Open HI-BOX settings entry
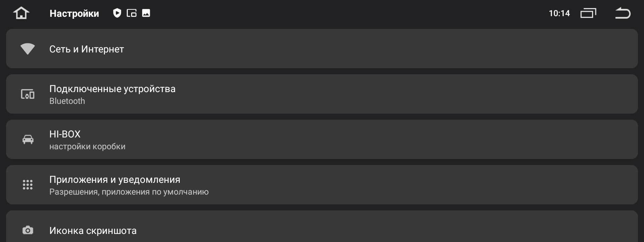Image resolution: width=644 pixels, height=242 pixels. [x=322, y=139]
